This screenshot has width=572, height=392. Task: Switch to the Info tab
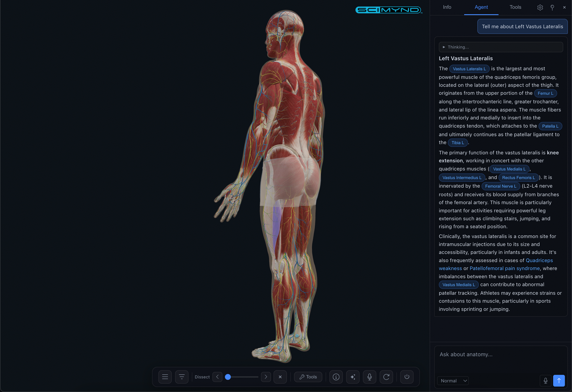(447, 7)
